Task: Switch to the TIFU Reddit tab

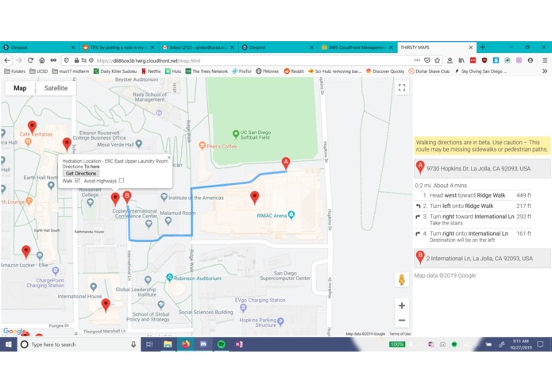Action: click(118, 47)
